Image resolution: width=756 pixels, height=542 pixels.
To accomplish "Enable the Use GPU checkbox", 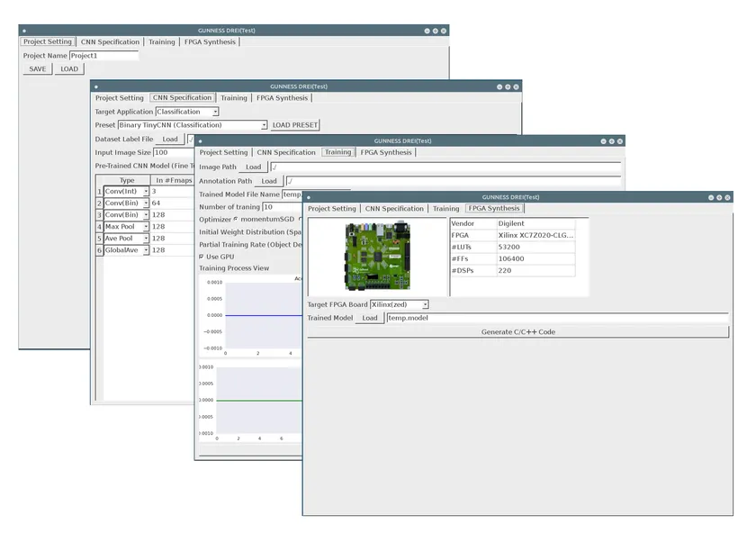I will 202,257.
